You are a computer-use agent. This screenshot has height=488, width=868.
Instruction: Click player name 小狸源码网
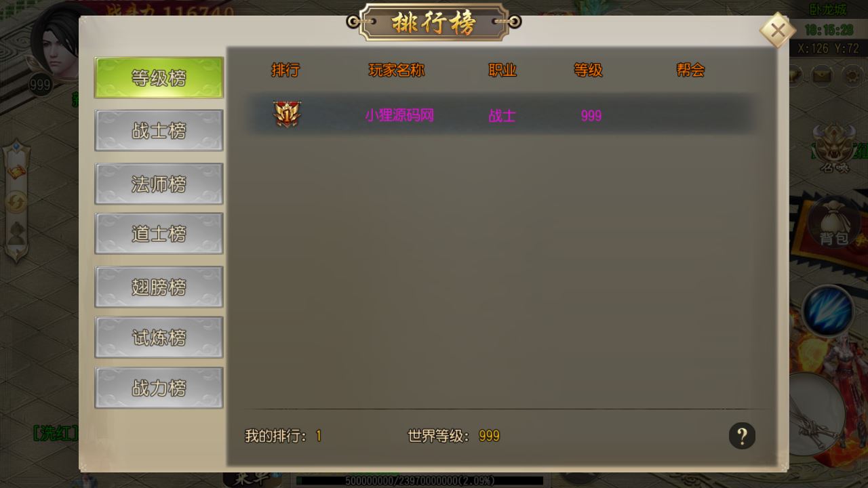coord(399,115)
